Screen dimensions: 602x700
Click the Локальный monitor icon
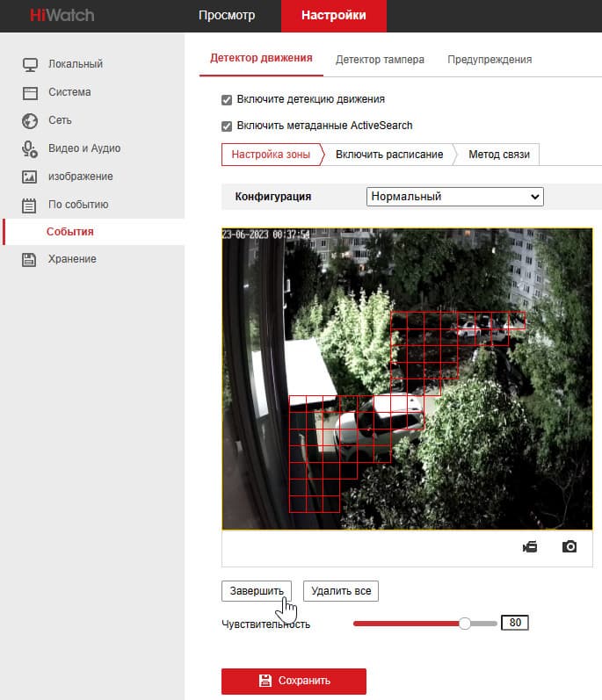point(30,65)
